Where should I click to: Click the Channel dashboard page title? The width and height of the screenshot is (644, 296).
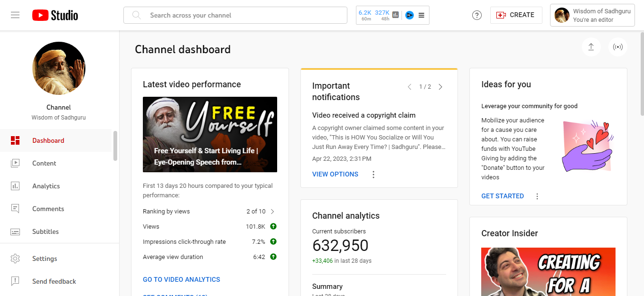pyautogui.click(x=183, y=49)
